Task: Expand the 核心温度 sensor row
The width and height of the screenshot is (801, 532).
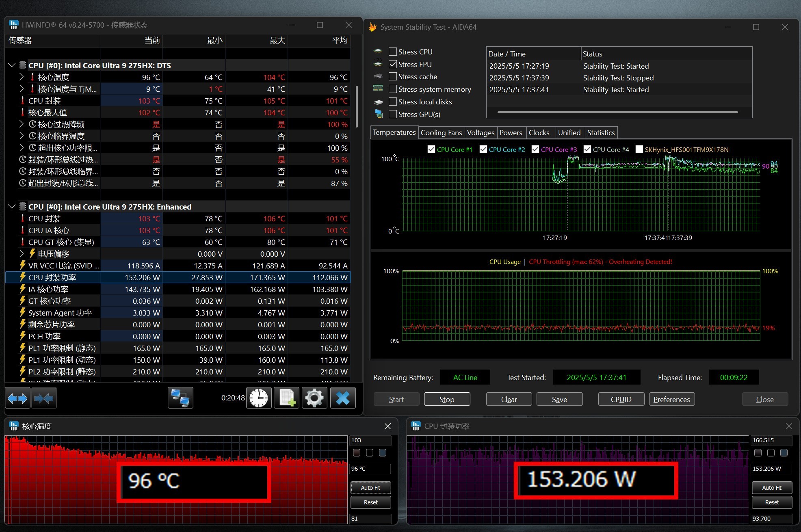Action: [22, 77]
